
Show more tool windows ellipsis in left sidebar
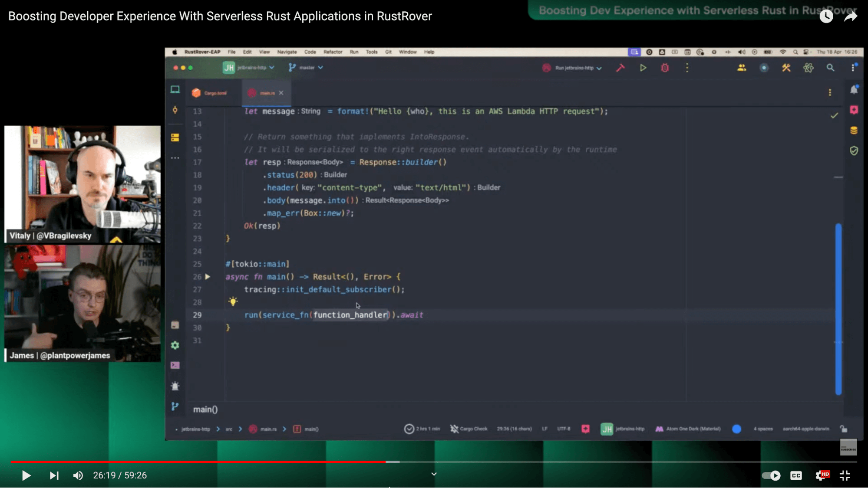175,158
